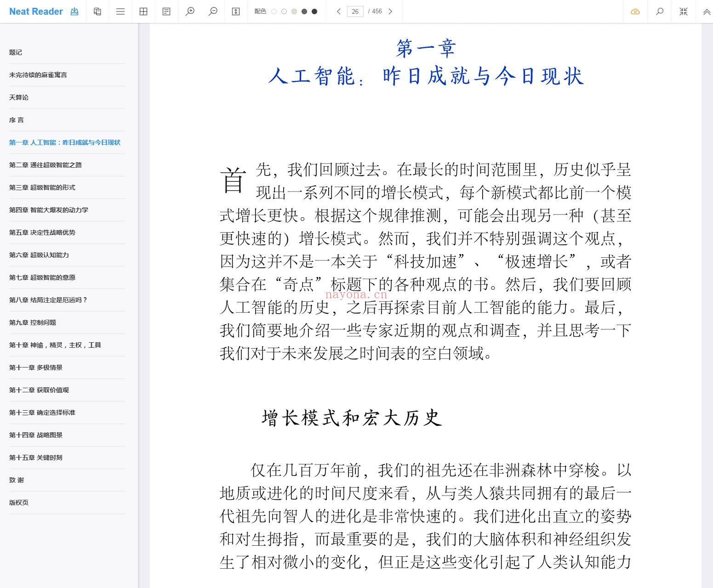
Task: Open the grid layout icon
Action: (143, 11)
